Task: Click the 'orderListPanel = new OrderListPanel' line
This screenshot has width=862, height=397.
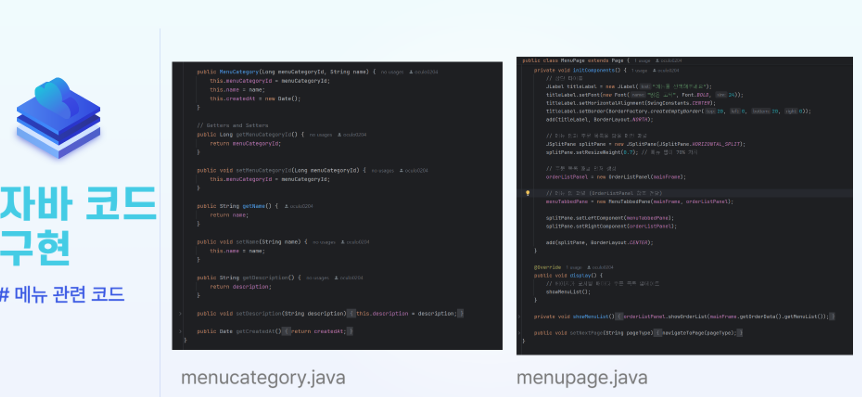Action: pyautogui.click(x=616, y=177)
